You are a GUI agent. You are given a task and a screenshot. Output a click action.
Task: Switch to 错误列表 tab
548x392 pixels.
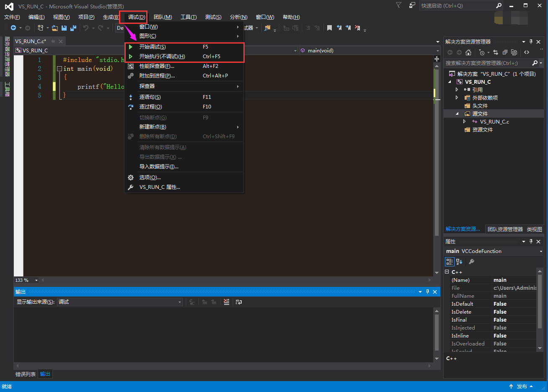click(x=26, y=374)
